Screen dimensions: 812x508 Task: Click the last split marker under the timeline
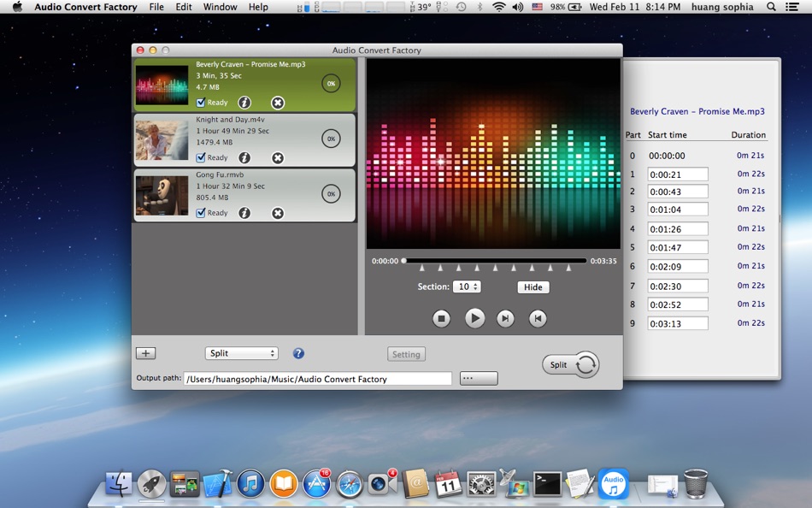pos(568,268)
